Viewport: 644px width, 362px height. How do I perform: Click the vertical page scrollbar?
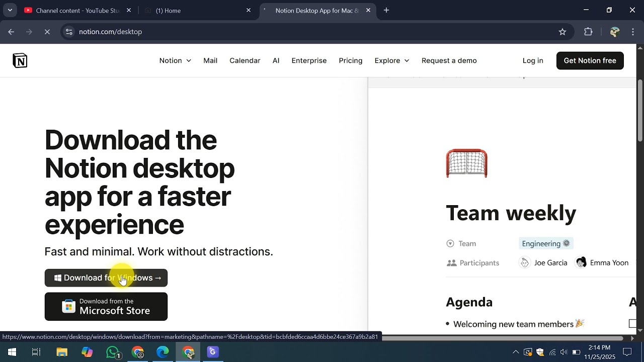click(640, 111)
